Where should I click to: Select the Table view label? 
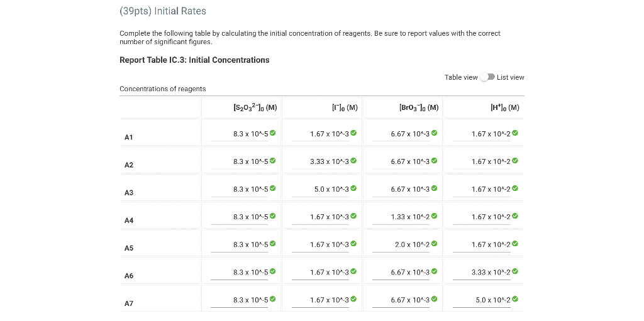click(x=461, y=77)
